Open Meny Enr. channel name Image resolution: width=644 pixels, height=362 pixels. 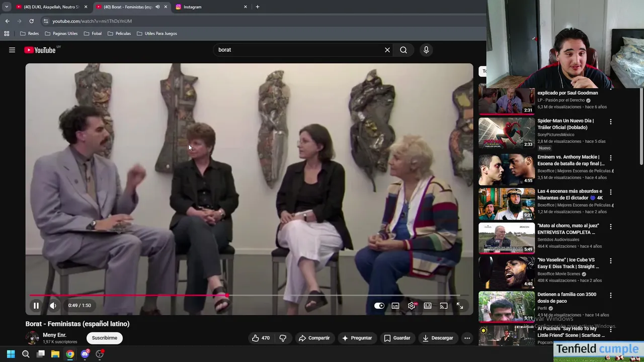click(54, 335)
